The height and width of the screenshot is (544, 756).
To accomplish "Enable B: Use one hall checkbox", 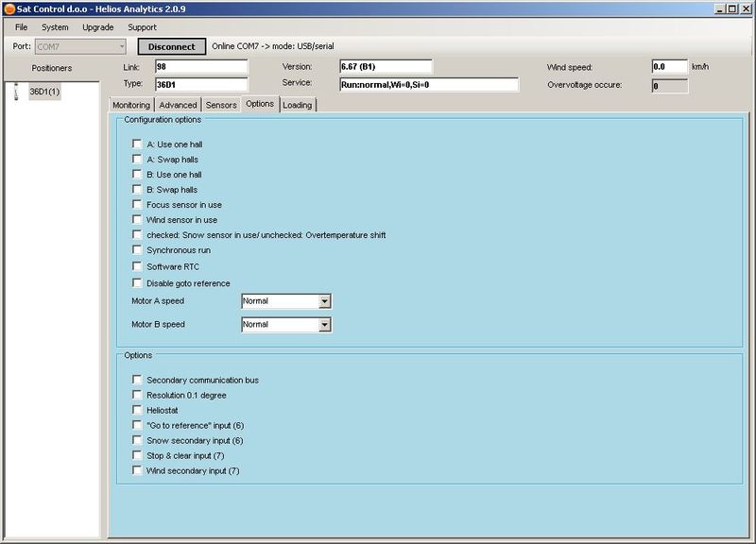I will pos(137,174).
